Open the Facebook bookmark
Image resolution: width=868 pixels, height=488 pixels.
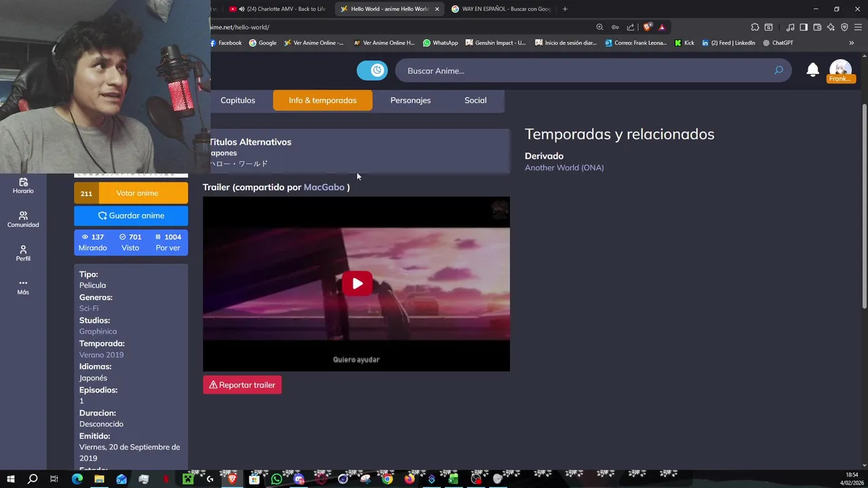[226, 43]
